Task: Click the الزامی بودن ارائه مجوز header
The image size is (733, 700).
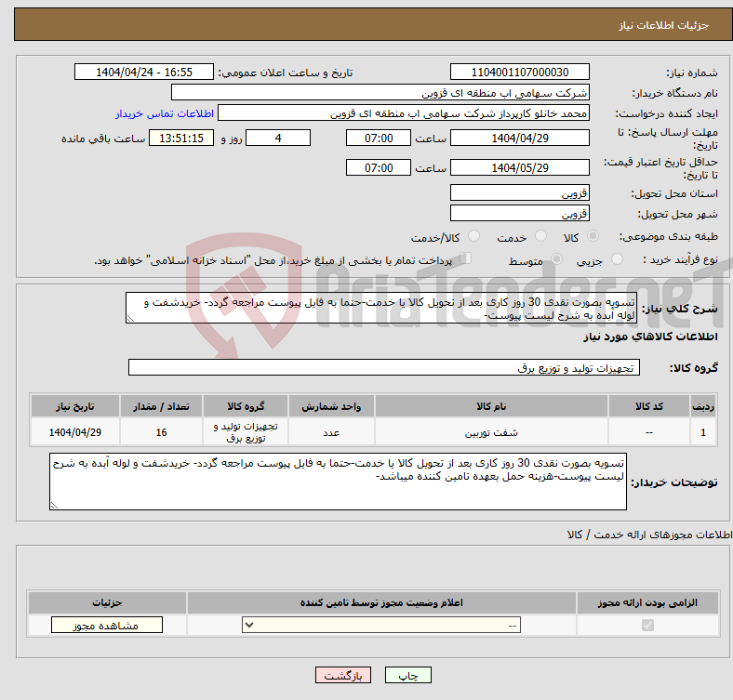Action: (647, 602)
